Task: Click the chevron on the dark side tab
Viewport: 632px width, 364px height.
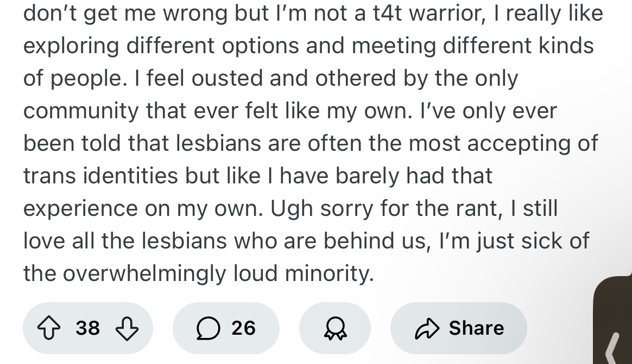Action: (x=612, y=348)
